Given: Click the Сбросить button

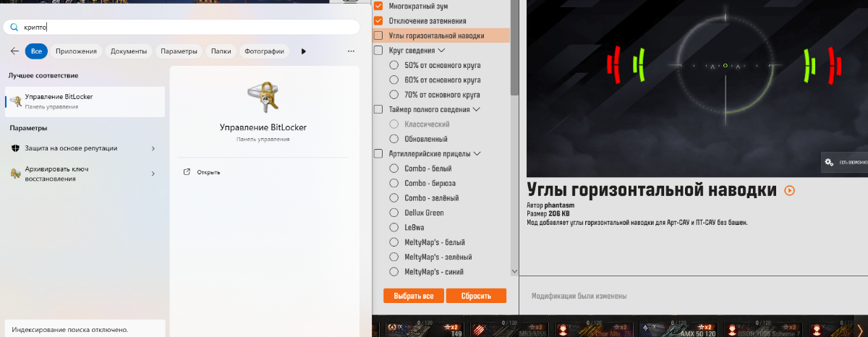Looking at the screenshot, I should 476,296.
